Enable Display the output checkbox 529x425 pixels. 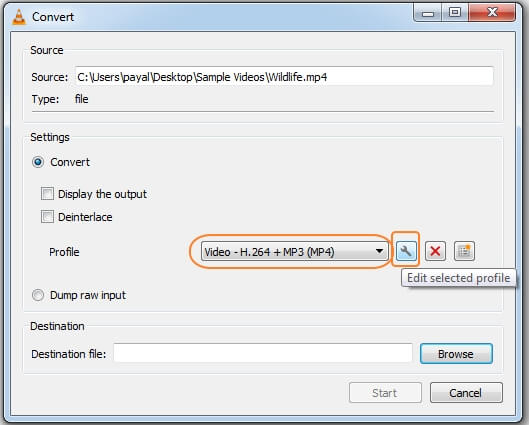[x=47, y=194]
